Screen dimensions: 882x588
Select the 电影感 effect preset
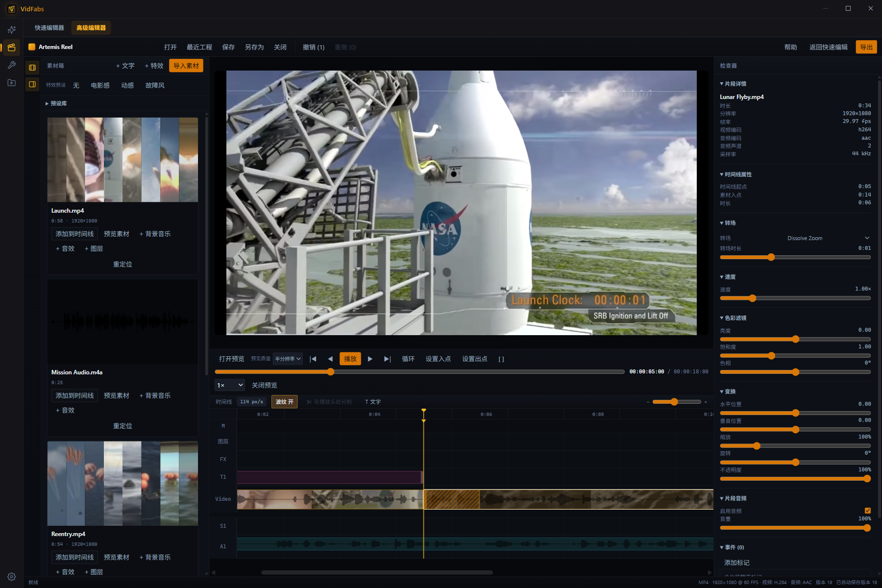100,85
